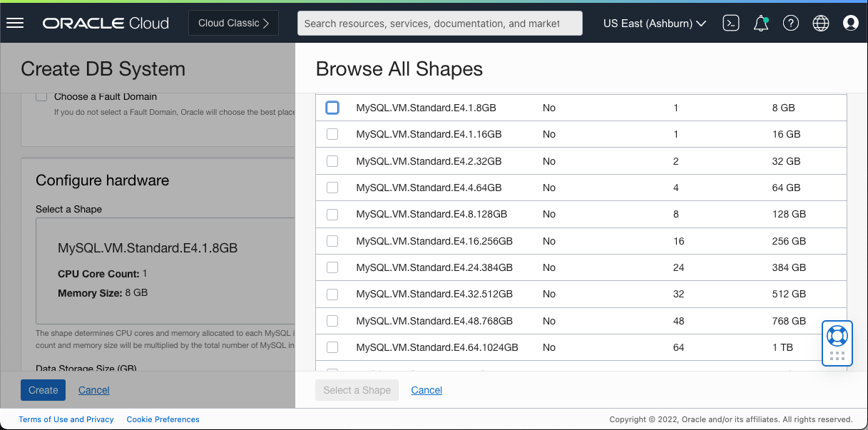The width and height of the screenshot is (868, 430).
Task: Launch the Cloud Shell terminal icon
Action: point(730,23)
